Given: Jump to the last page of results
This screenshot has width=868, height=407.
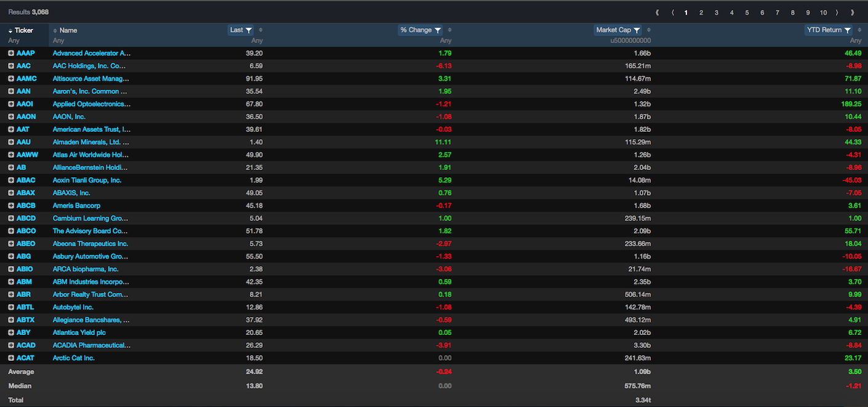Looking at the screenshot, I should pyautogui.click(x=853, y=12).
